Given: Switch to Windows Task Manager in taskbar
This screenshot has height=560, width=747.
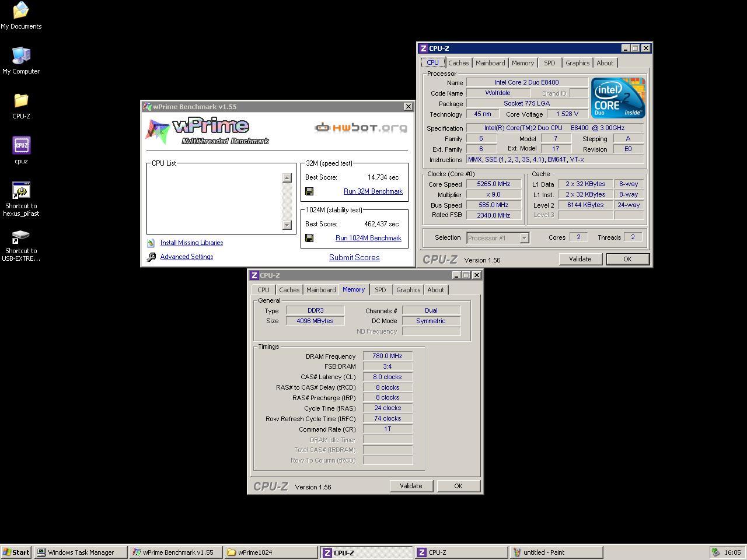Looking at the screenshot, I should (81, 552).
